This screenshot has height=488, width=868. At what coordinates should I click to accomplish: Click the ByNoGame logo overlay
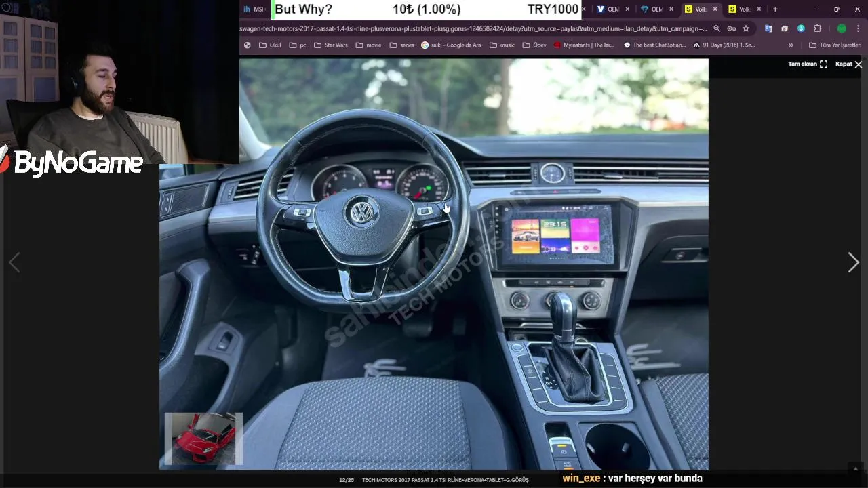click(x=72, y=163)
